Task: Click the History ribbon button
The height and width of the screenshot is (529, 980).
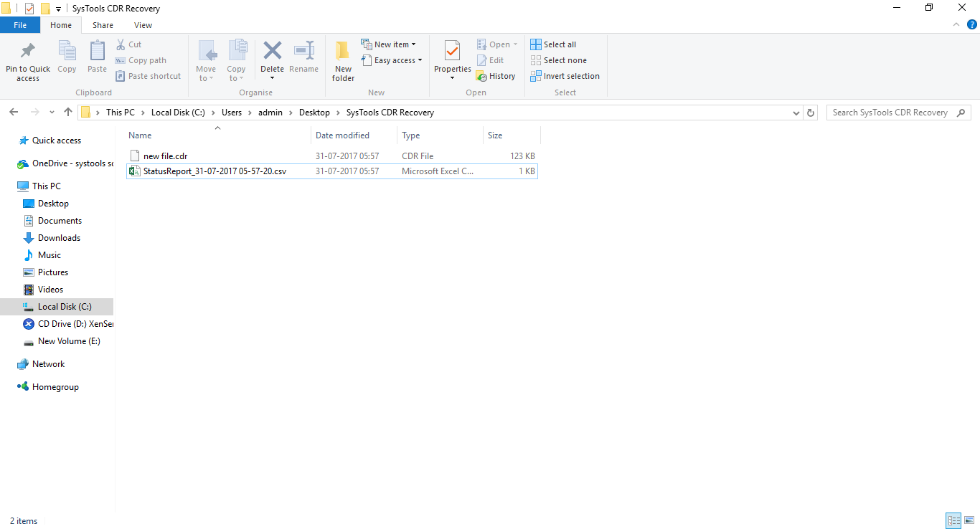Action: tap(496, 76)
